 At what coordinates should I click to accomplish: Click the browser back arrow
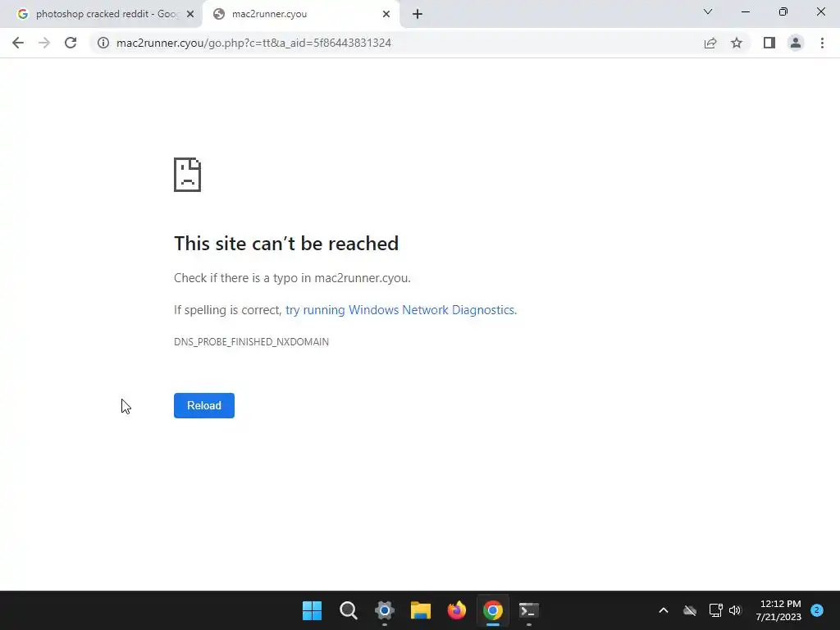click(x=18, y=43)
